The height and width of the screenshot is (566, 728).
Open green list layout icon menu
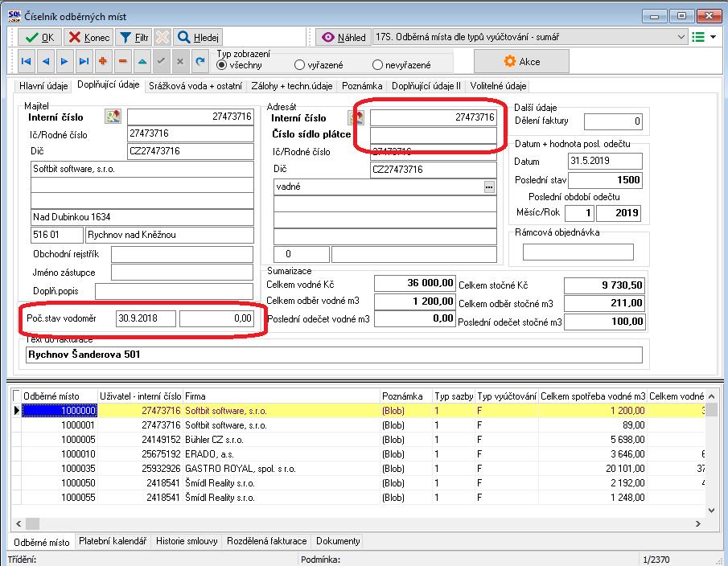[698, 37]
